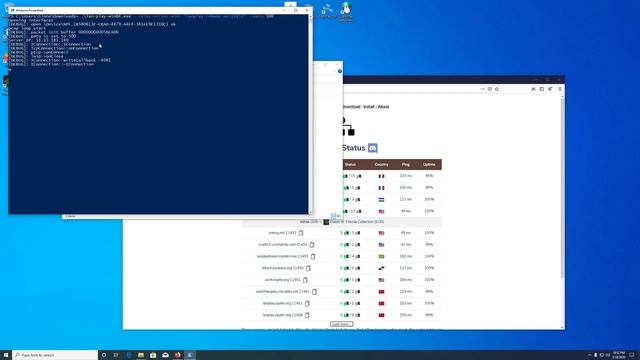Copy server address in the 117 ms row

pyautogui.click(x=308, y=268)
